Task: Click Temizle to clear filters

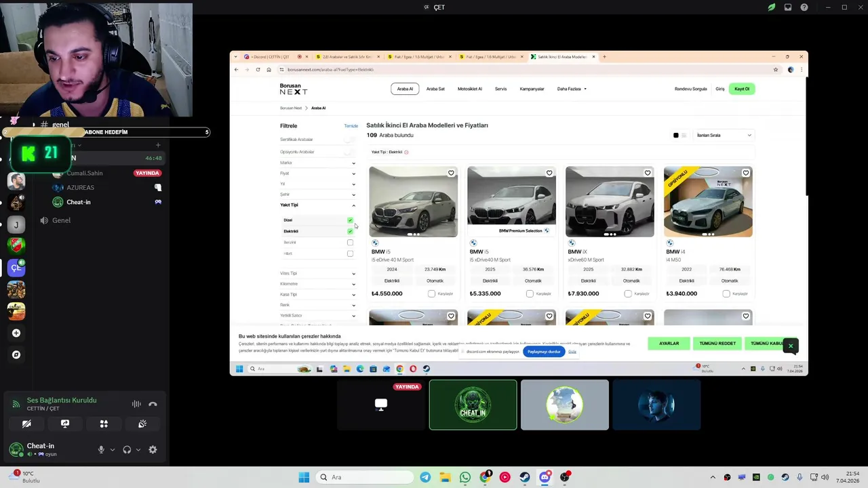Action: [351, 126]
